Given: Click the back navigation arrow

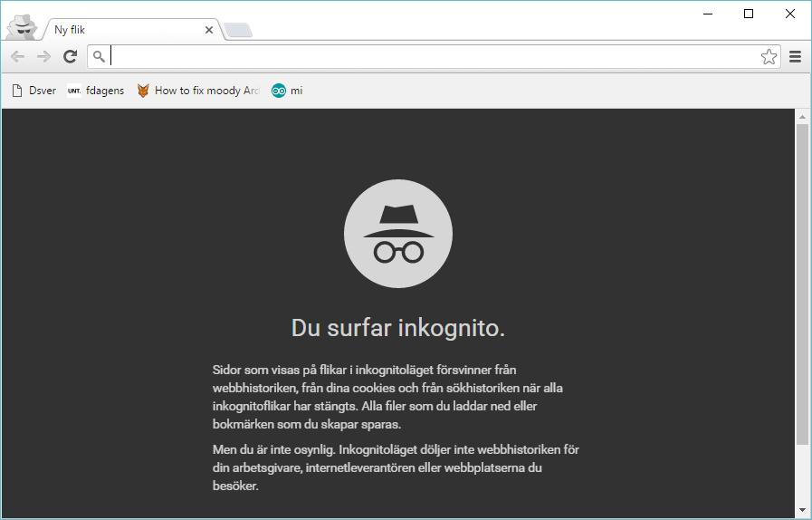Looking at the screenshot, I should pos(17,56).
